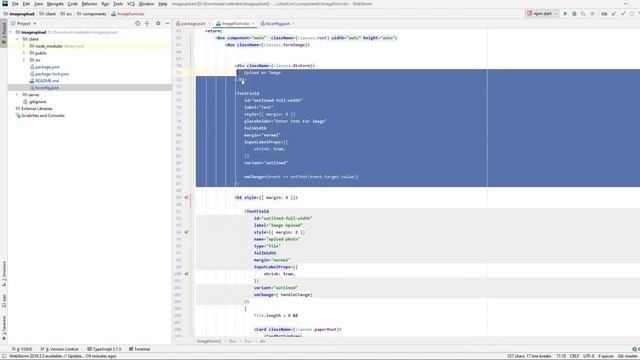
Task: Click the CRLF line separator widget
Action: pos(574,356)
